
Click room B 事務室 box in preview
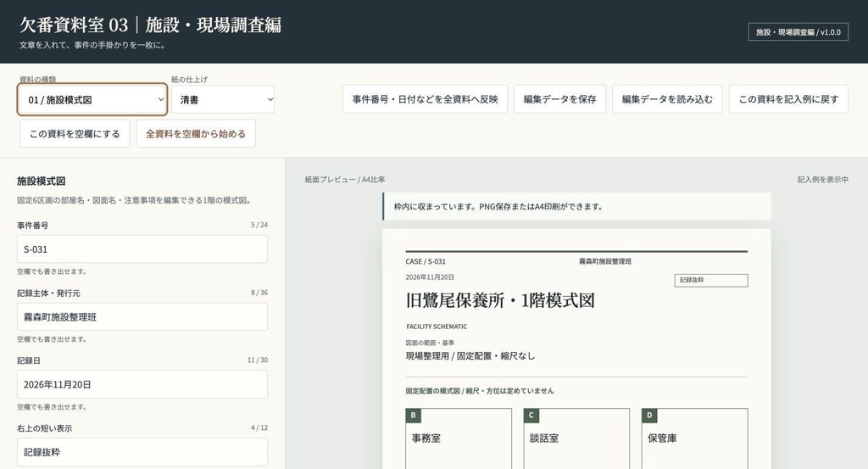[459, 438]
